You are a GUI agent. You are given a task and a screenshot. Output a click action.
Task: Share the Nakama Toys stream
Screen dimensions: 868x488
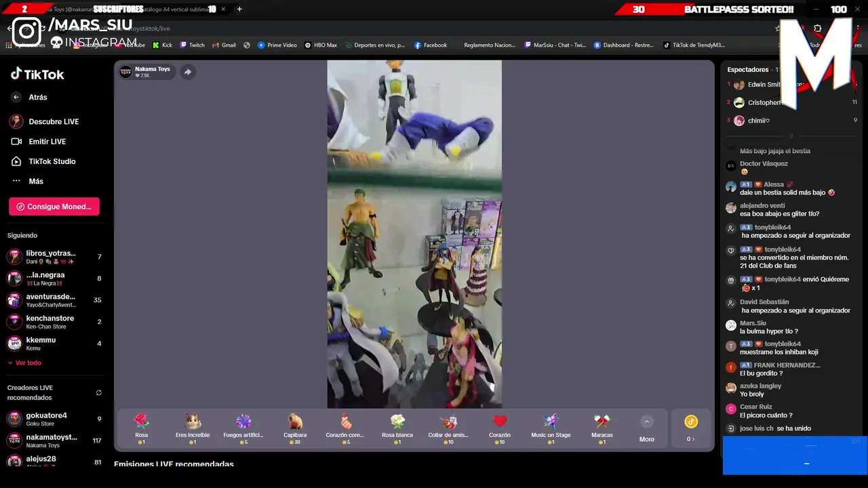point(188,72)
